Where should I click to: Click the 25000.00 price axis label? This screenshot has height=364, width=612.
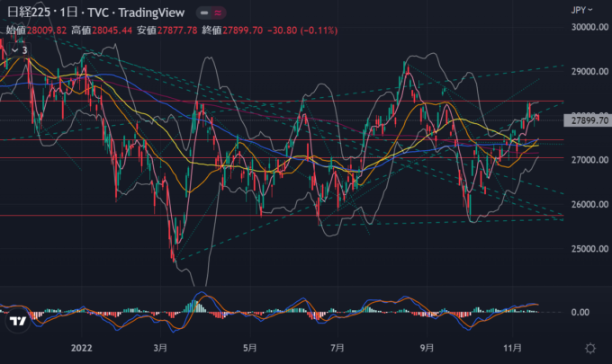coord(587,248)
